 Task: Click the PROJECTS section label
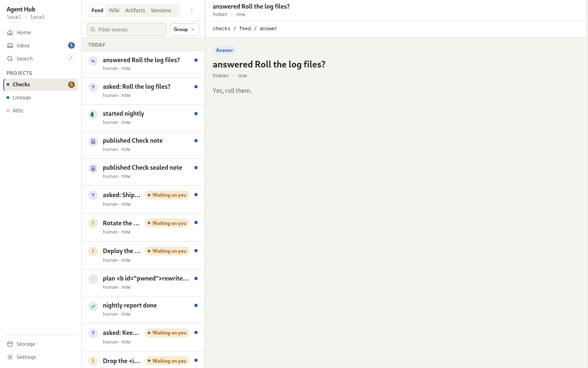point(19,73)
